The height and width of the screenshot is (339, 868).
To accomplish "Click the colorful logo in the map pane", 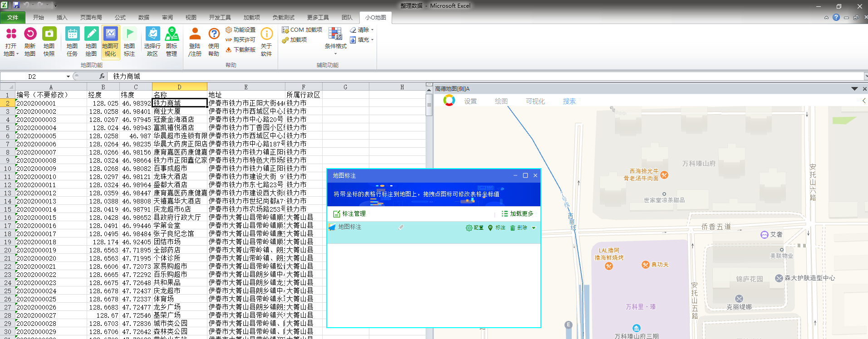I will [449, 101].
